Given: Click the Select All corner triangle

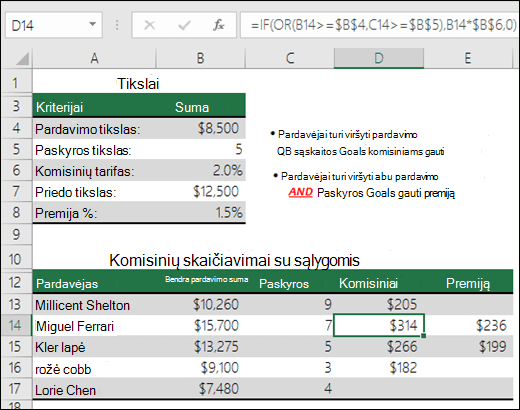Looking at the screenshot, I should pos(22,59).
